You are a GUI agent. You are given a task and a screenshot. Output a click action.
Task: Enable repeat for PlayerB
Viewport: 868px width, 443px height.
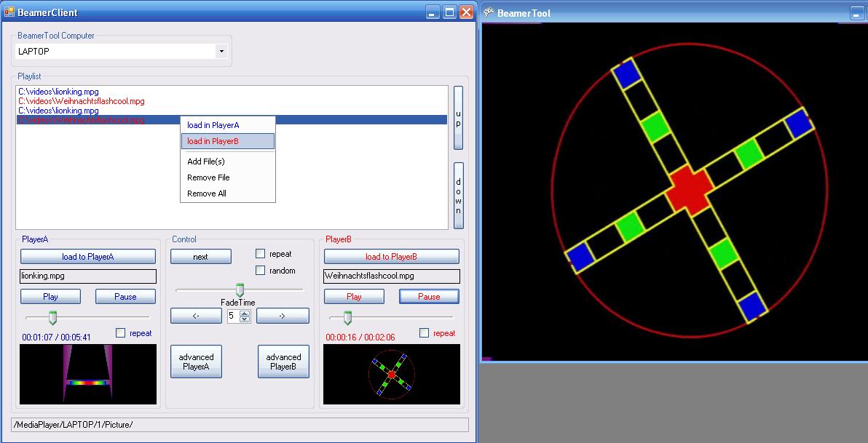(x=424, y=333)
